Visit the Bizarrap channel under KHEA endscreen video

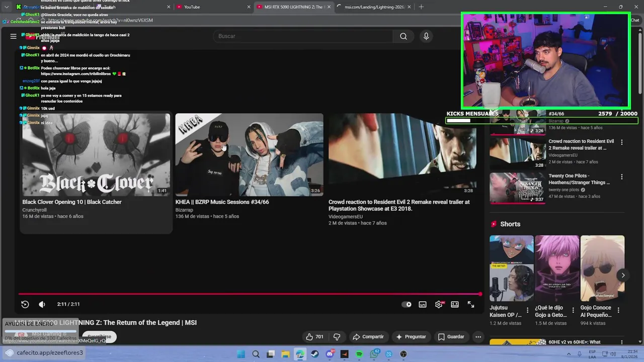[x=184, y=210]
